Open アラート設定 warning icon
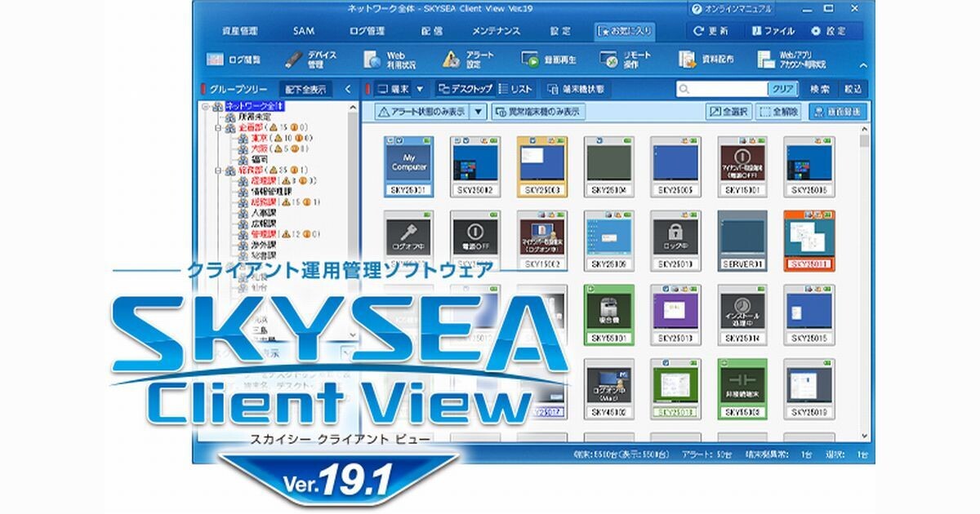980x514 pixels. click(451, 60)
